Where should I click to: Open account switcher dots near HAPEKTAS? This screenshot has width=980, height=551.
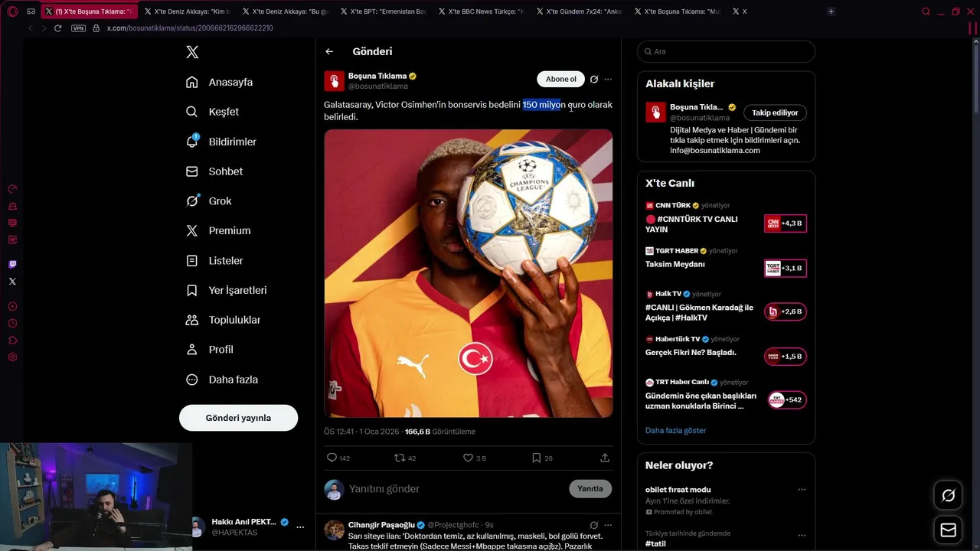[300, 527]
